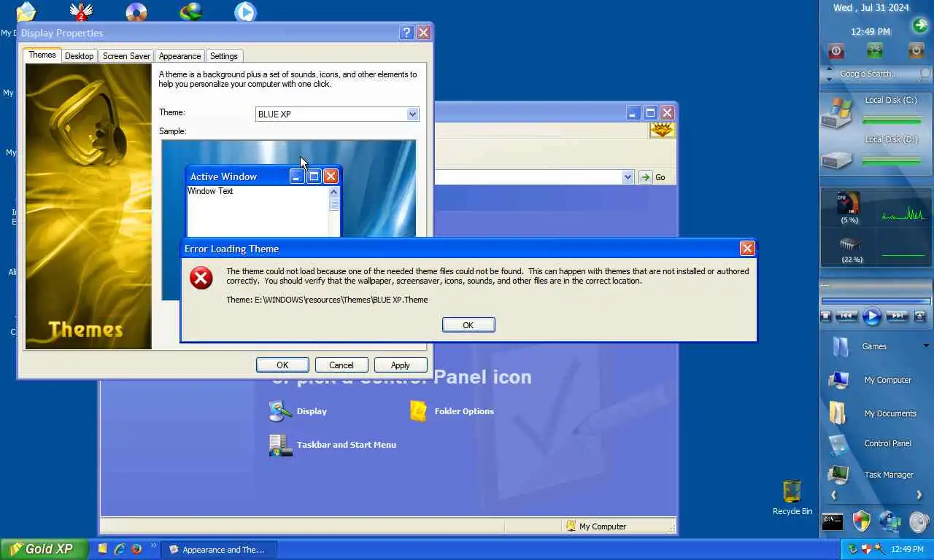The width and height of the screenshot is (934, 560).
Task: Open the Local Disk (C:) drive icon
Action: click(x=836, y=112)
